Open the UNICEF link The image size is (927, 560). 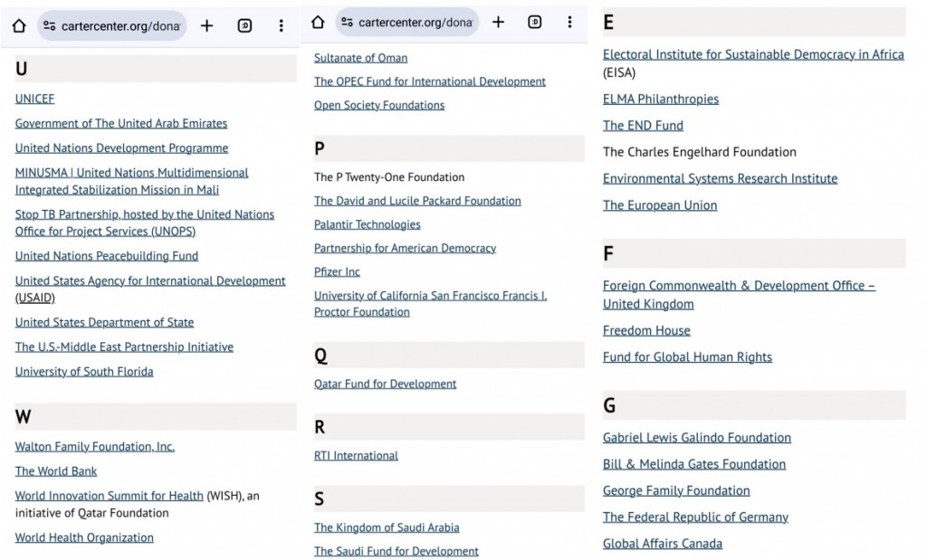click(x=35, y=99)
